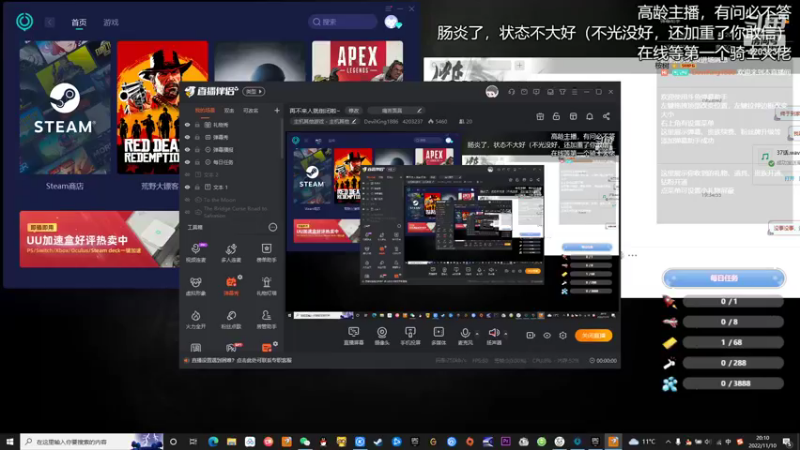The height and width of the screenshot is (450, 800).
Task: Hide the 每日任务 source layer
Action: pos(187,162)
